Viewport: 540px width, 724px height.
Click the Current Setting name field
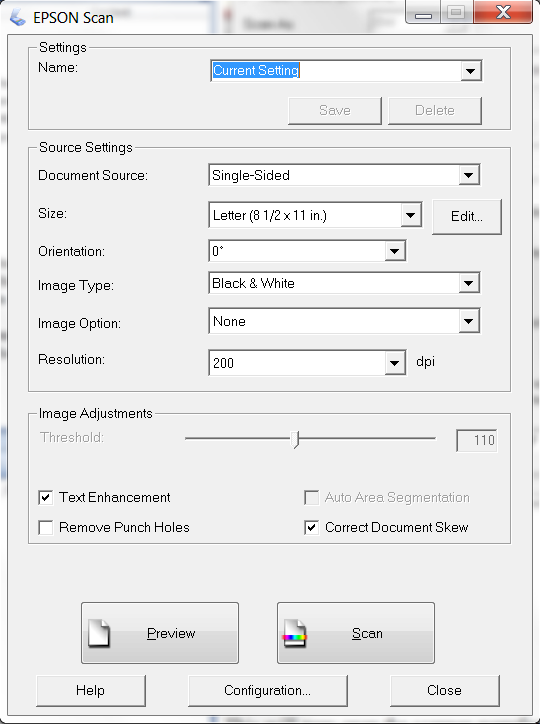[336, 71]
